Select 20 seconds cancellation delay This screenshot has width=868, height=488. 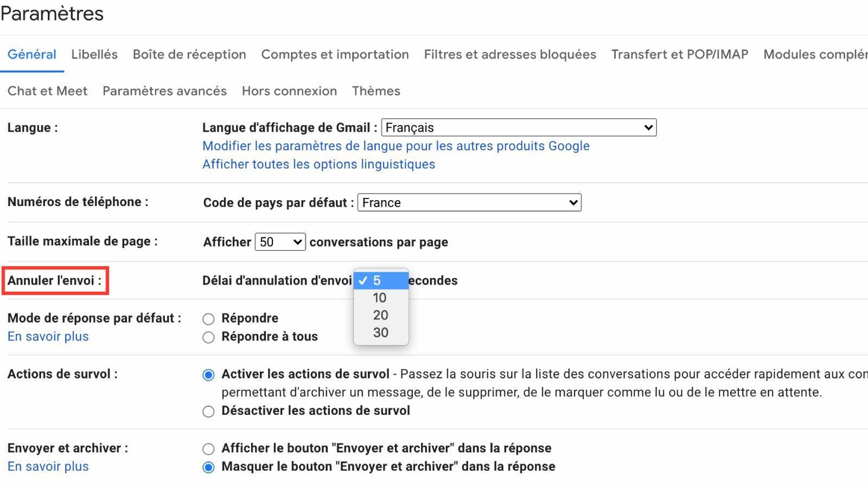pyautogui.click(x=380, y=315)
